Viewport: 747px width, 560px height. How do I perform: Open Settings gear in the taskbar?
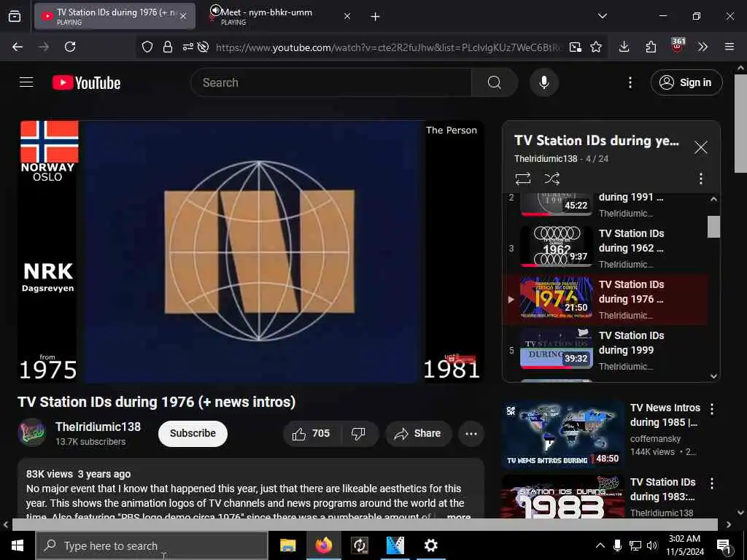430,545
